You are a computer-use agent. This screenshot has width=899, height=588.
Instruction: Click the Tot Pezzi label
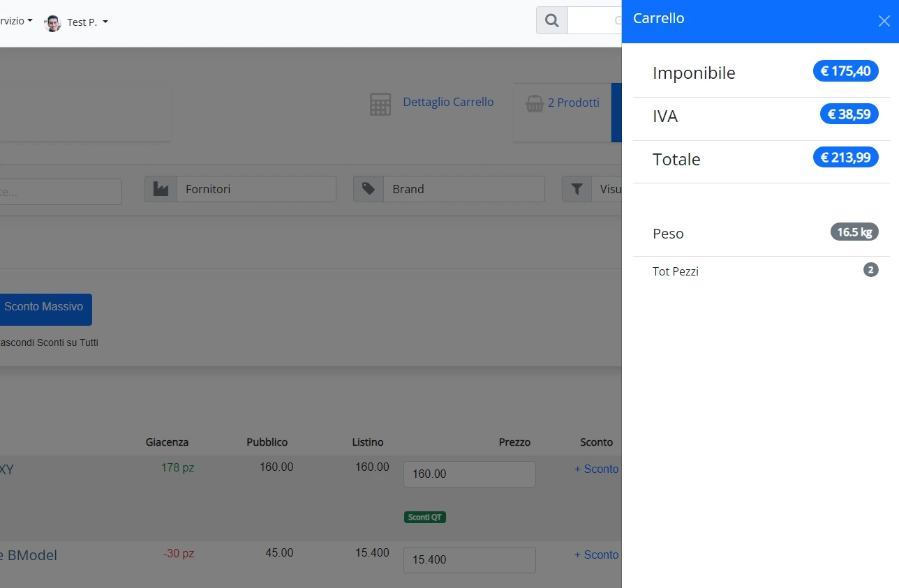676,271
